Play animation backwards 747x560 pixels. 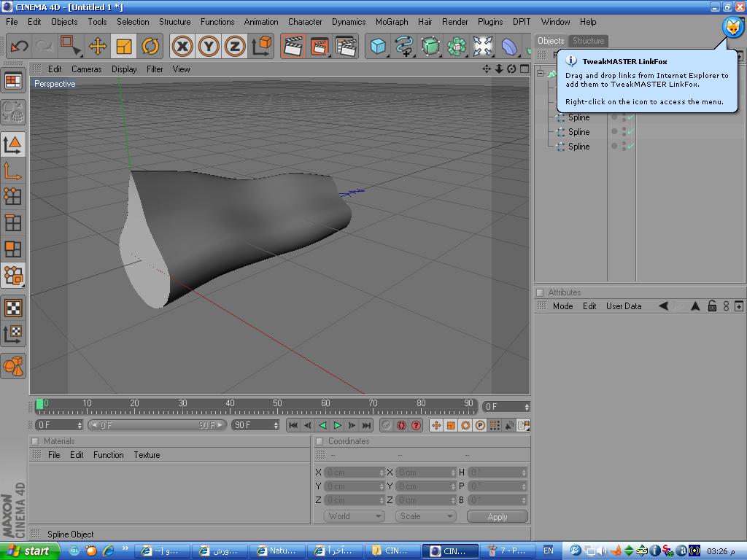[322, 425]
